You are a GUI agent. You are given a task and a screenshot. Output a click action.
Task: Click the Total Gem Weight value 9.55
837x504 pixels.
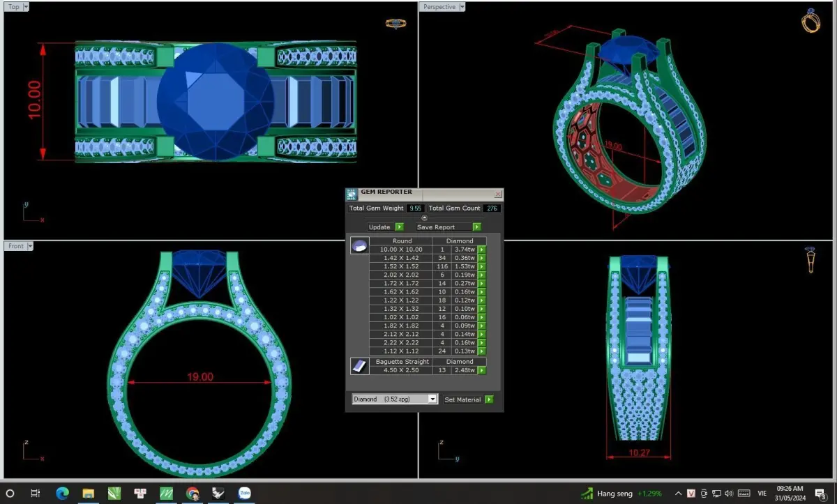pos(416,208)
